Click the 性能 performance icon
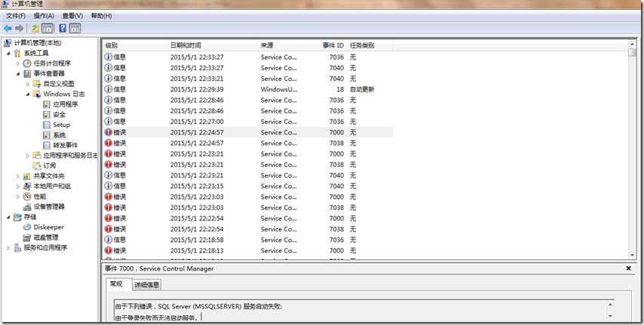Viewport: 644px width, 325px height. click(27, 197)
